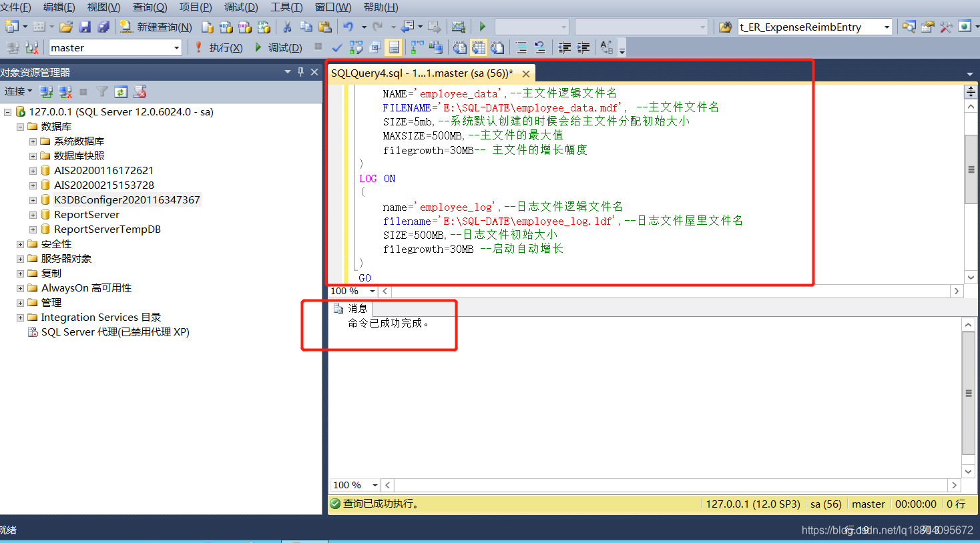The width and height of the screenshot is (980, 543).
Task: Click the Change Connection icon
Action: [31, 47]
